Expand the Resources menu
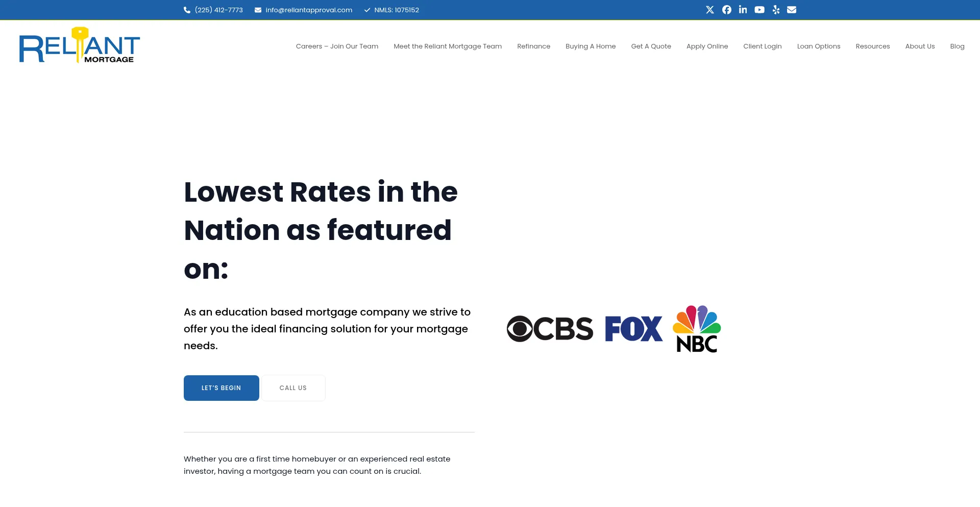 pos(872,46)
